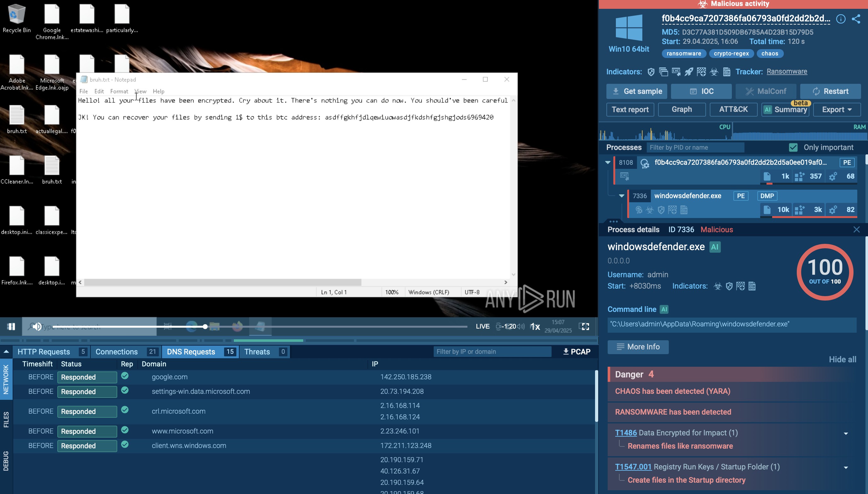The width and height of the screenshot is (868, 494).
Task: Click the Filter by IP or domain field
Action: pos(492,352)
